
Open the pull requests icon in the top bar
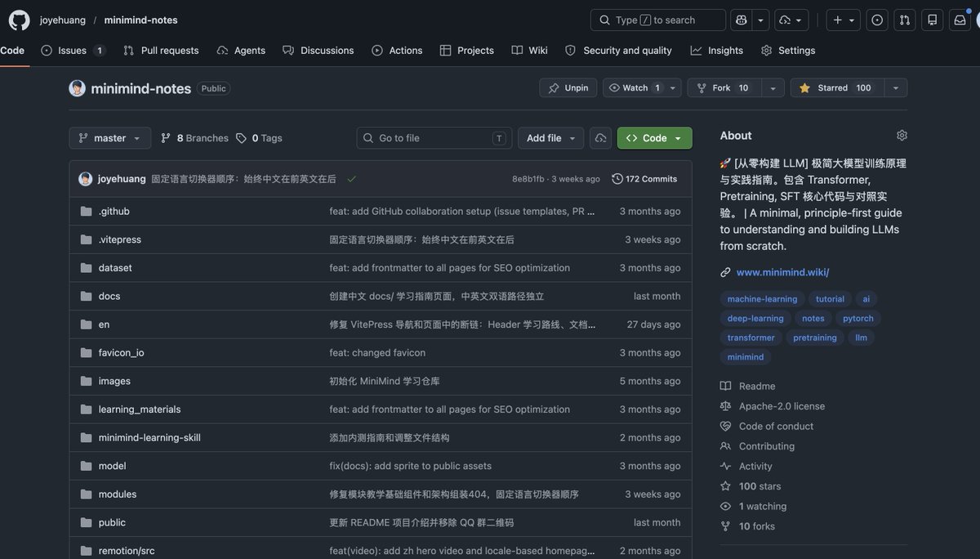click(x=905, y=20)
